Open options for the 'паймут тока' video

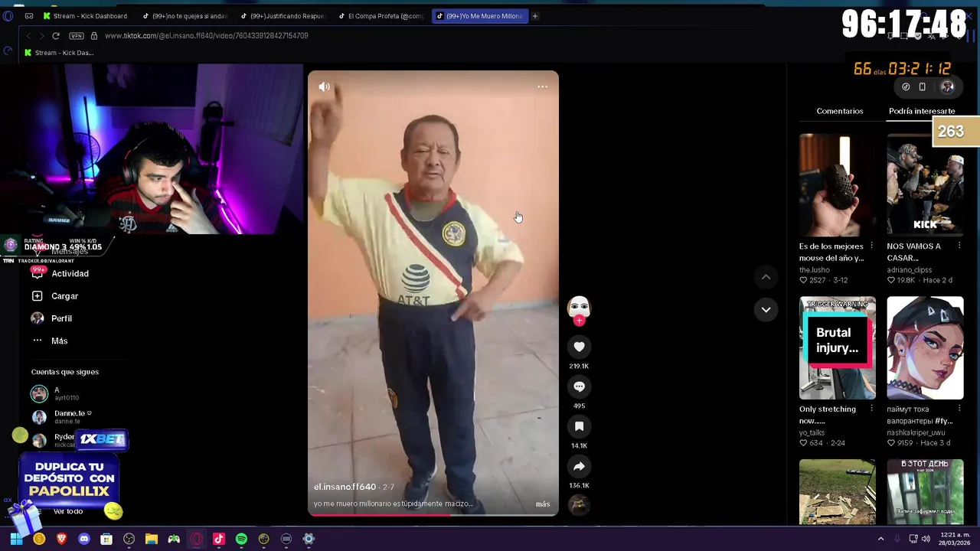click(959, 409)
